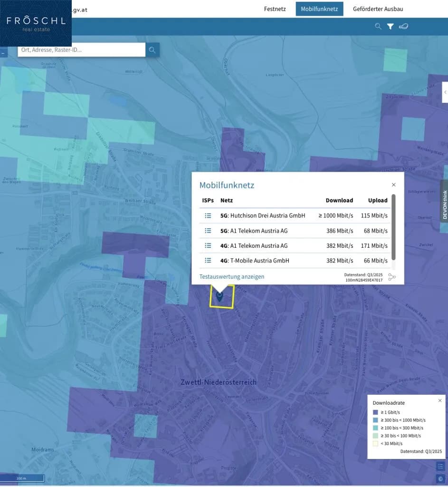Click the Fröschl real estate logo
The width and height of the screenshot is (448, 487).
36,23
